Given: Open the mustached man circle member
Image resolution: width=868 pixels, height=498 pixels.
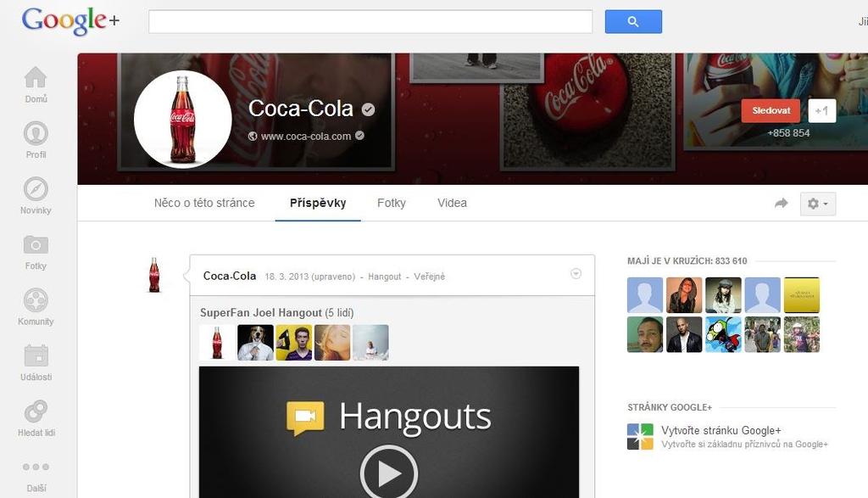Looking at the screenshot, I should (x=645, y=334).
